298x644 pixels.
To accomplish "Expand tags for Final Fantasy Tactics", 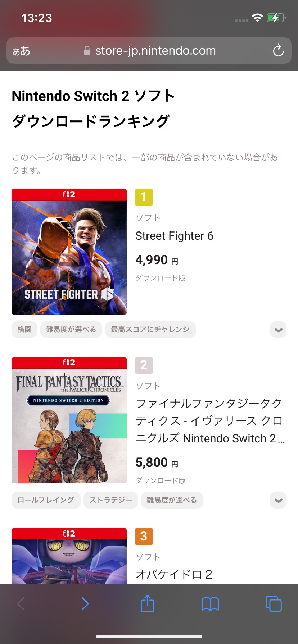I will pyautogui.click(x=278, y=501).
